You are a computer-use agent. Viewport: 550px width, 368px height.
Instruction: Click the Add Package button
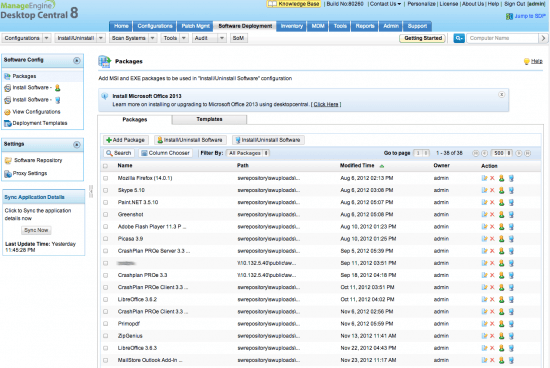point(126,140)
